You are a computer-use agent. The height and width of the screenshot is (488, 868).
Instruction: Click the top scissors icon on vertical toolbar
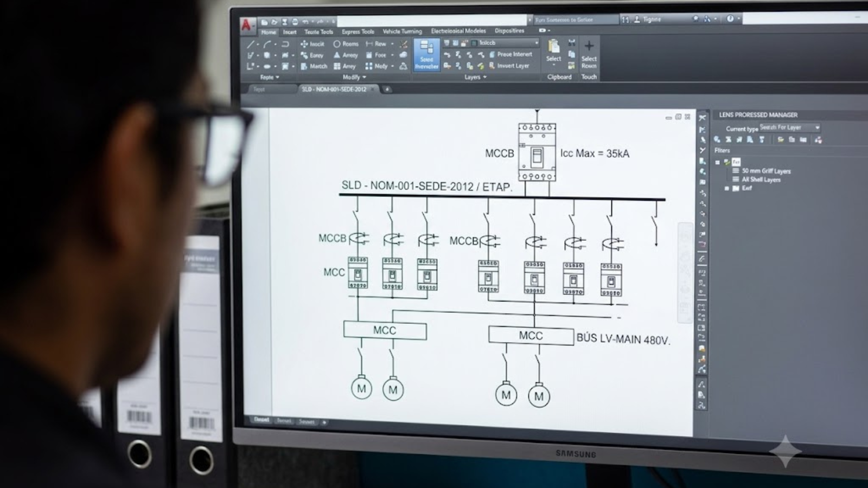coord(703,118)
